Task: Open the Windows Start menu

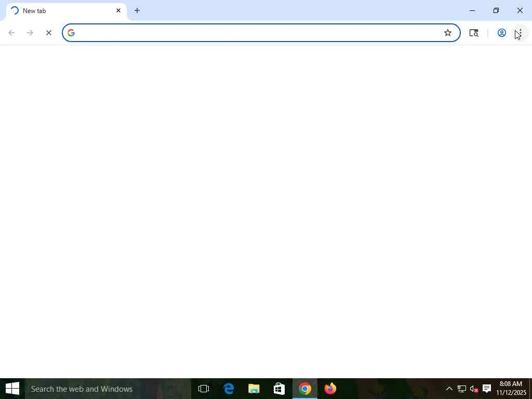Action: pyautogui.click(x=12, y=389)
